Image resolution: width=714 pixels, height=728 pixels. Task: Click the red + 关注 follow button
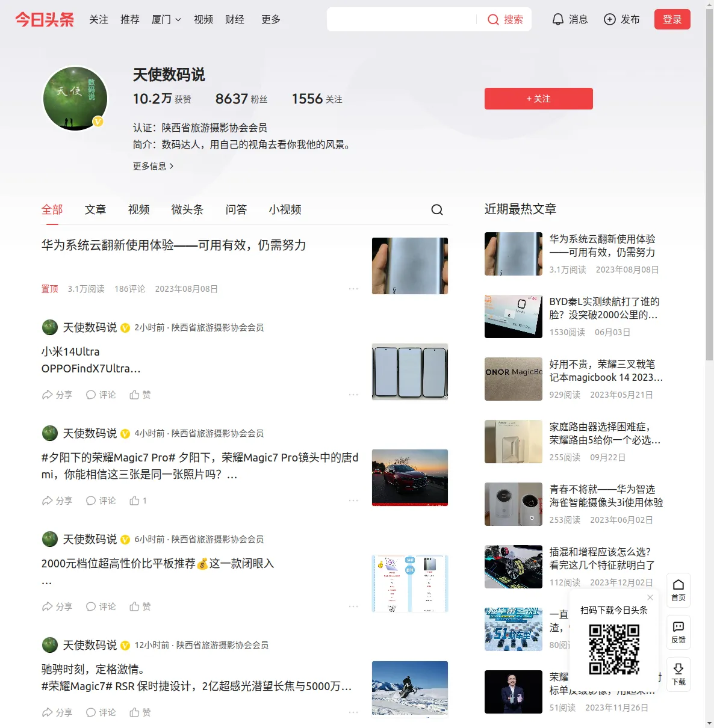(539, 99)
